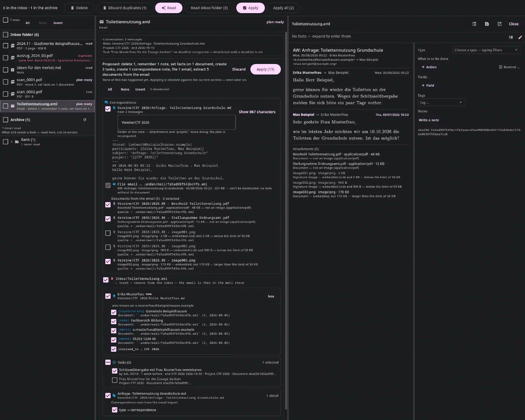Image resolution: width=525 pixels, height=420 pixels.
Task: Click the PDF file icon of scan_0002.pdf
Action: click(12, 94)
